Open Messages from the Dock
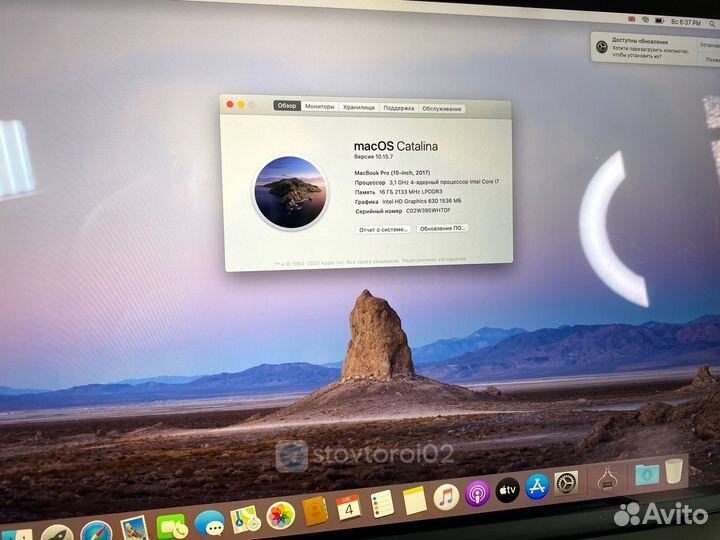The image size is (720, 540). click(209, 523)
